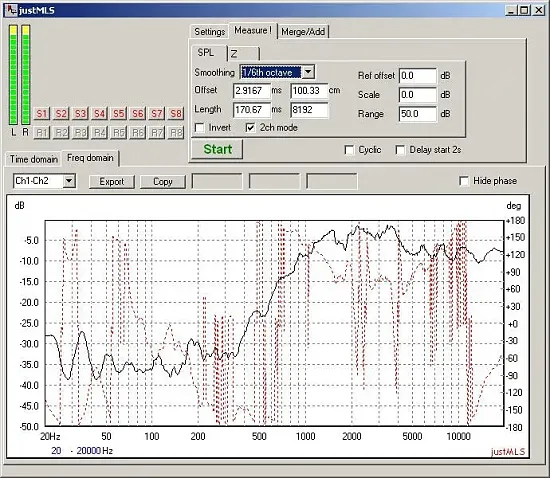Click the 20 - 20000 Hz range text
This screenshot has height=478, width=550.
[82, 451]
